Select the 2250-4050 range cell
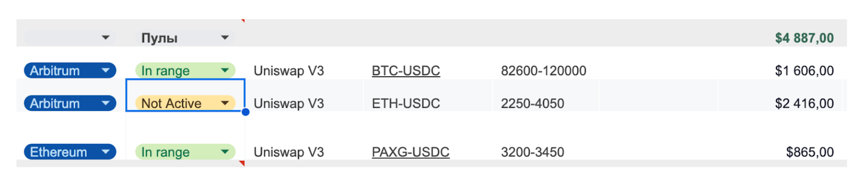 click(533, 104)
